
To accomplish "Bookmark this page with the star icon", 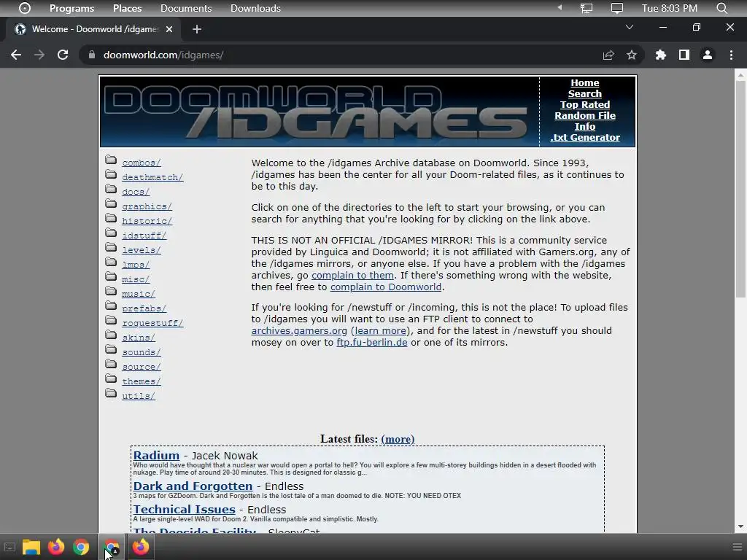I will pyautogui.click(x=632, y=55).
